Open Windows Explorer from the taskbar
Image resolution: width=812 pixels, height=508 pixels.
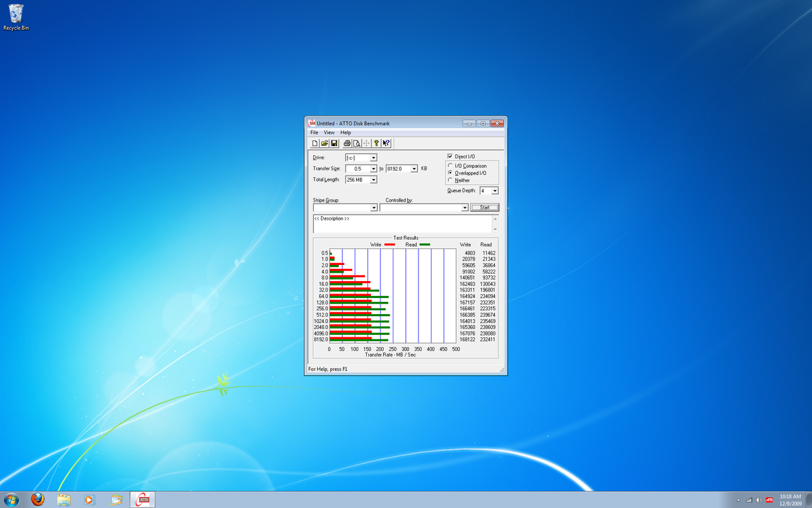[x=64, y=500]
